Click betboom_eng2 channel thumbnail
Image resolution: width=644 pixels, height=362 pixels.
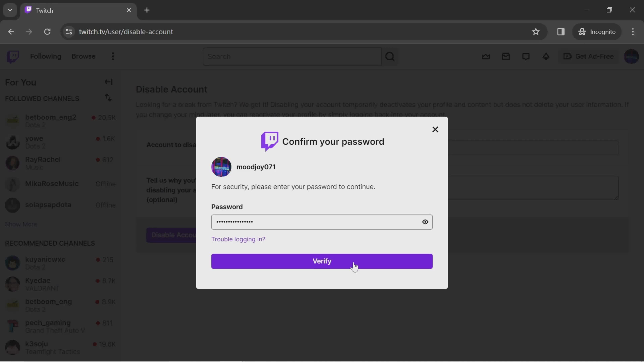pos(12,120)
